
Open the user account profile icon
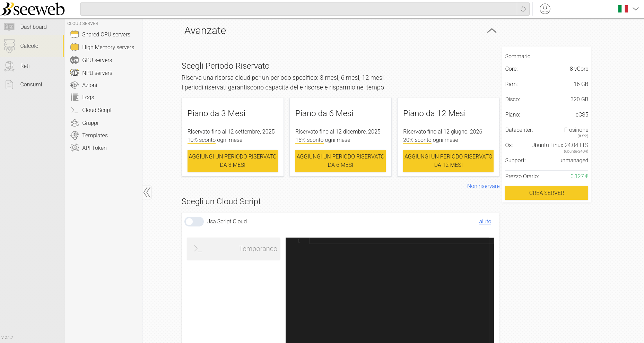(545, 9)
